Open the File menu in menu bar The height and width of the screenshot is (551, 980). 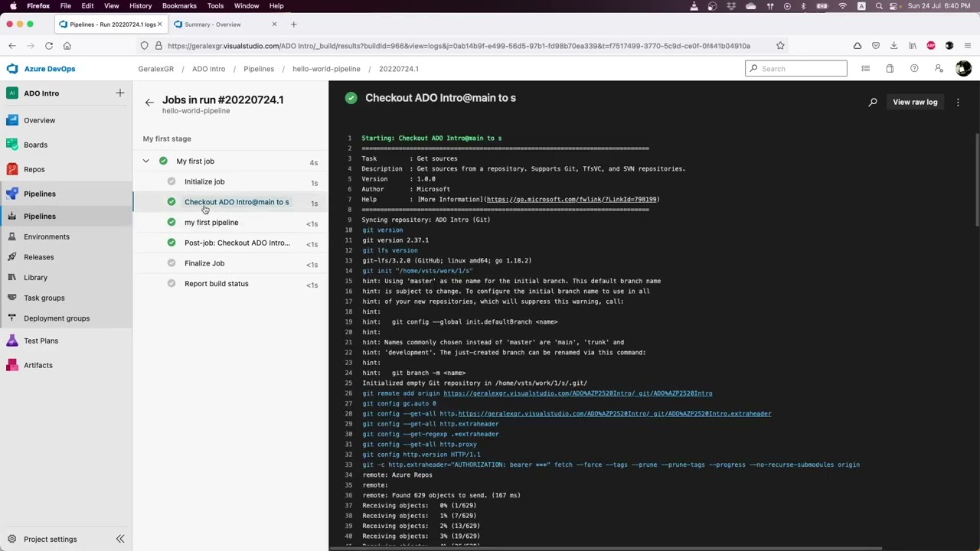pyautogui.click(x=66, y=6)
